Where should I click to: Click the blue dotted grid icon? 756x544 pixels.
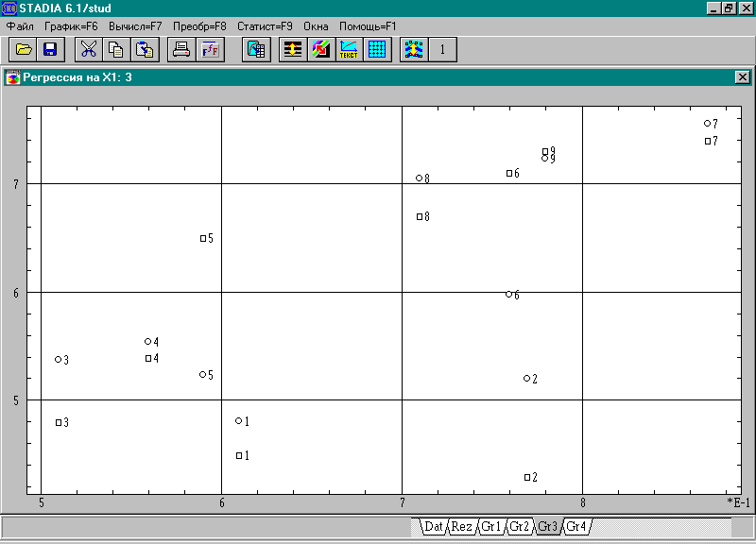coord(377,50)
